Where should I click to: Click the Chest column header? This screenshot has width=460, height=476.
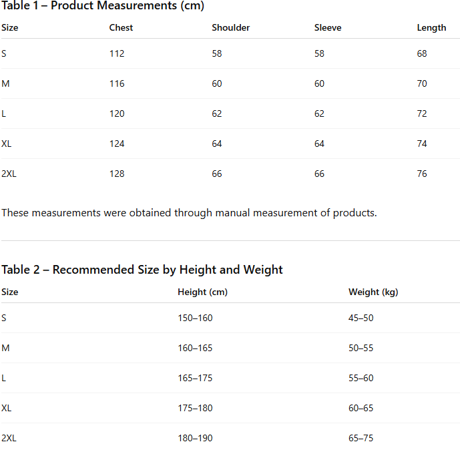(121, 28)
